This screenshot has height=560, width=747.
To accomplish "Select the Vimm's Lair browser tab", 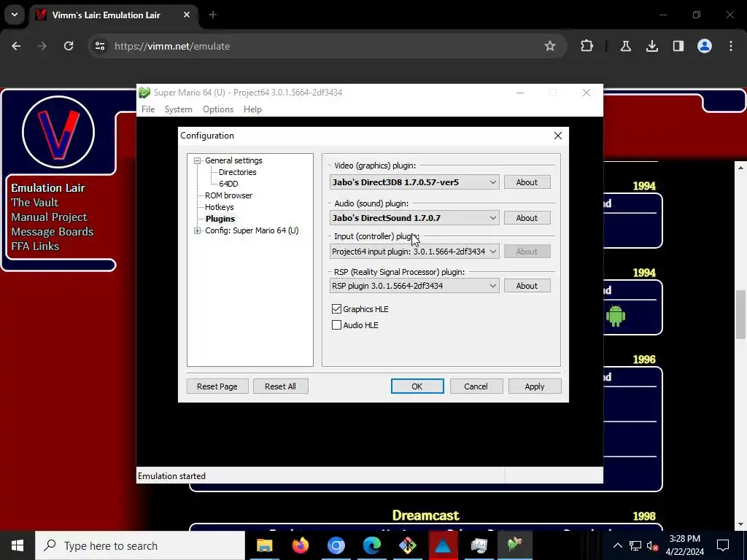I will 113,15.
